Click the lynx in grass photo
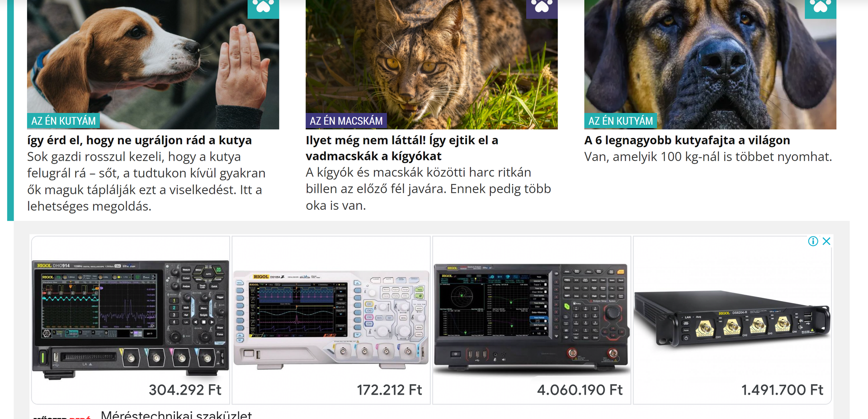868x419 pixels. (x=431, y=65)
